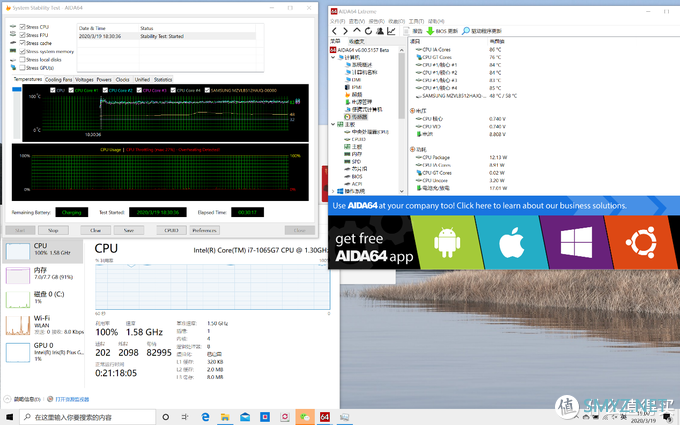Toggle the Stress FPU checkbox
Screen dimensions: 680x425
click(23, 35)
